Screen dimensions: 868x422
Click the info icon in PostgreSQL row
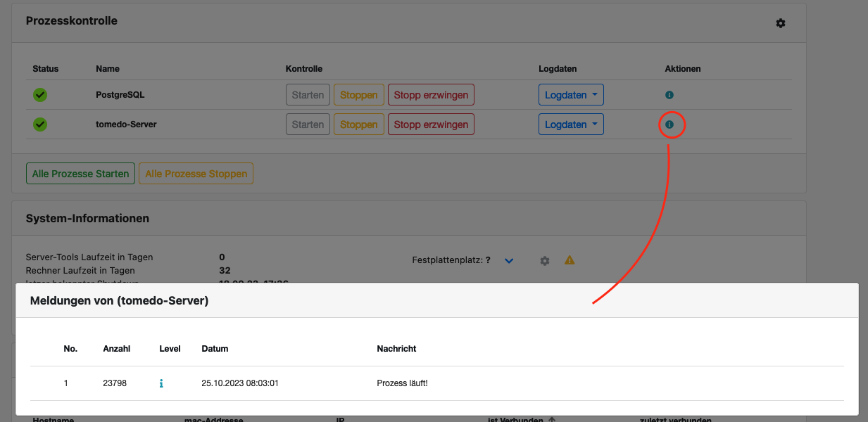point(669,94)
